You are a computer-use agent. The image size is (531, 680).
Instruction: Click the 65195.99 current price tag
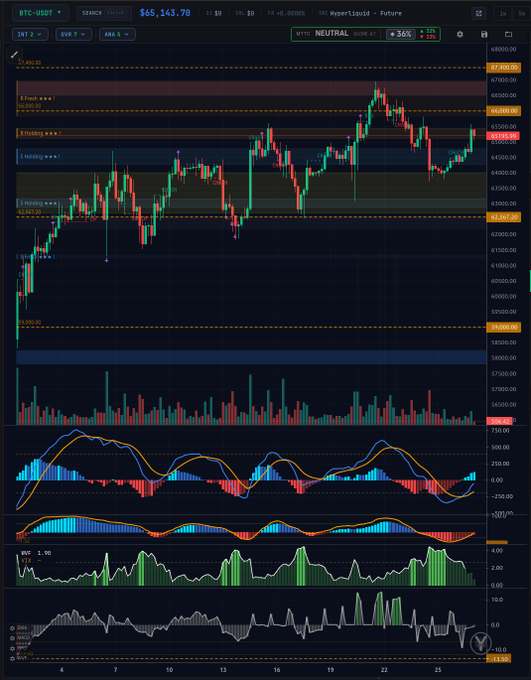coord(504,136)
